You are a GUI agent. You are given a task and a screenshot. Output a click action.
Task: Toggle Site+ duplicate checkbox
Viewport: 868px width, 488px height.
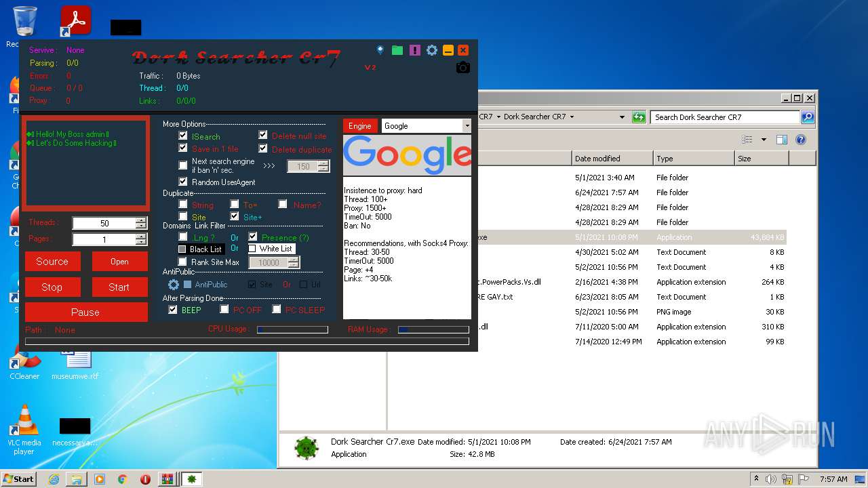pos(235,216)
